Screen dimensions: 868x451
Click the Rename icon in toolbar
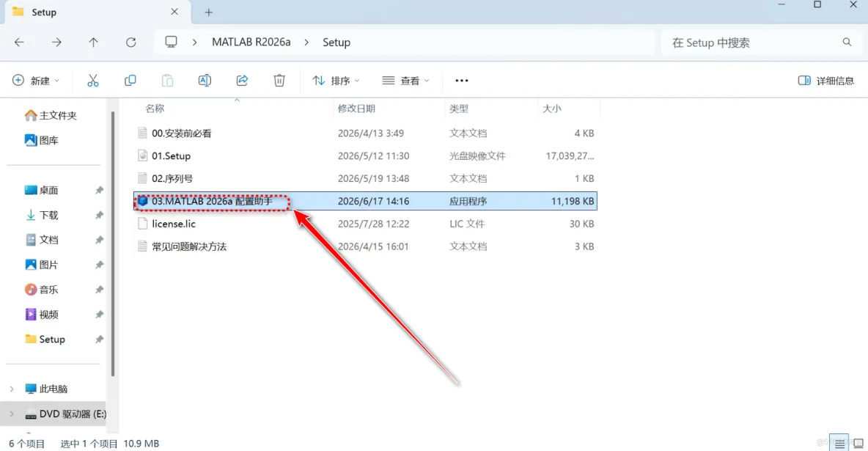point(205,81)
